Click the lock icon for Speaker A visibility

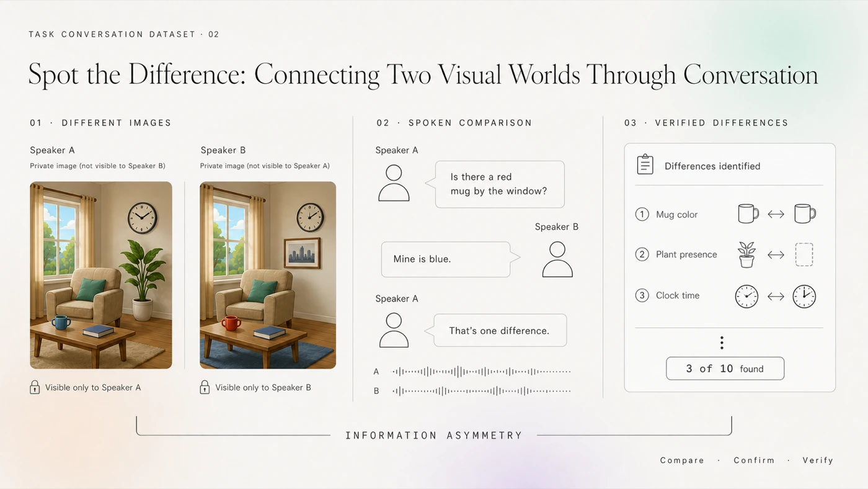click(x=35, y=387)
